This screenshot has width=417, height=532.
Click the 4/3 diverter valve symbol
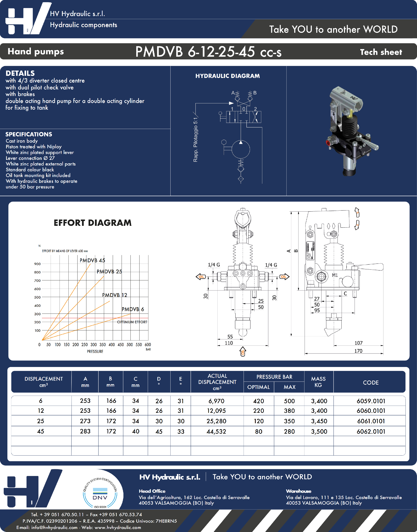(244, 117)
